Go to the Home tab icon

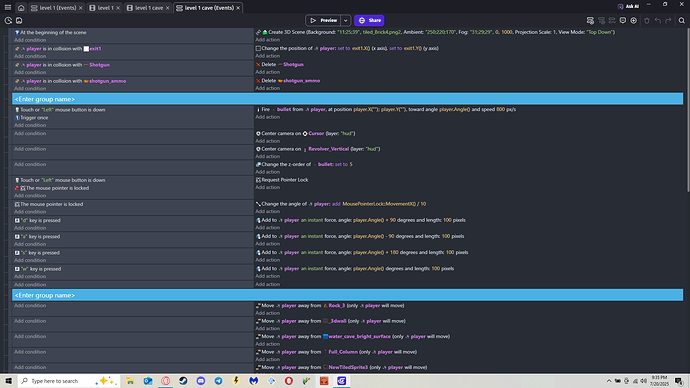tap(21, 7)
